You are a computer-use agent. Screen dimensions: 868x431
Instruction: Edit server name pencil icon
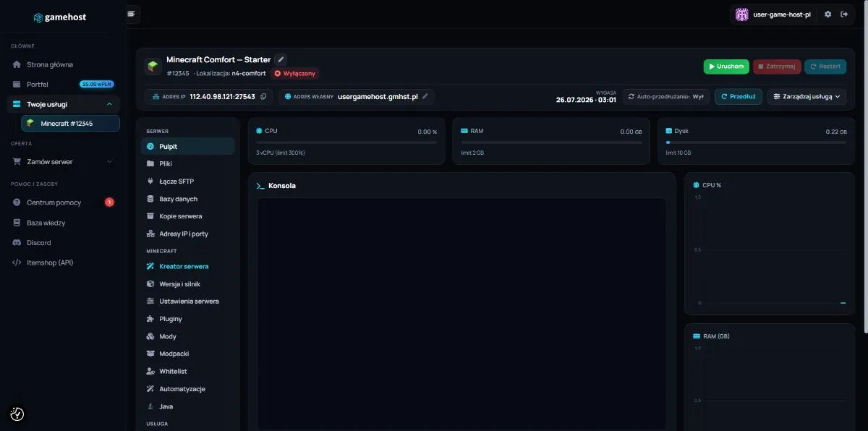(x=281, y=59)
